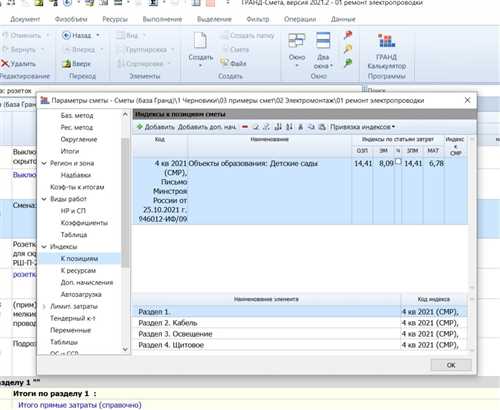
Task: Open the Два окна dropdown arrow
Action: coord(332,66)
